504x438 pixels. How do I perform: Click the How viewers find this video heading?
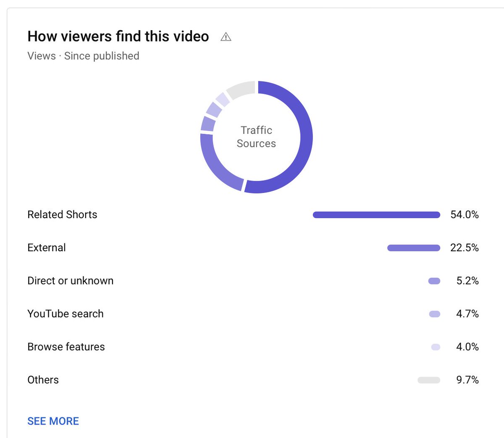point(118,36)
